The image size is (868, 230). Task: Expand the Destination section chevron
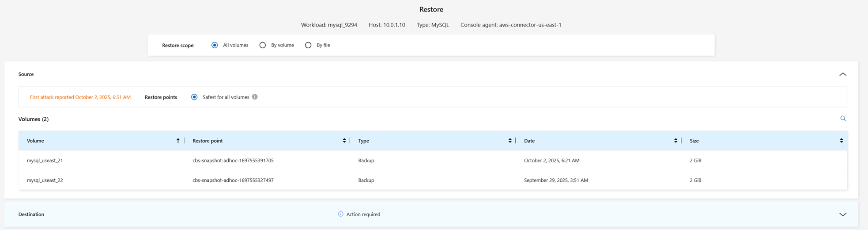842,215
